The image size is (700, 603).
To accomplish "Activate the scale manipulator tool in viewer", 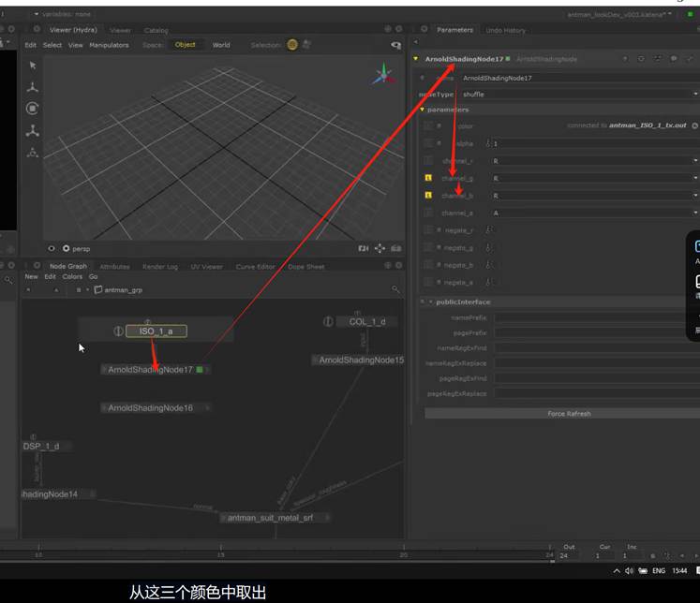I will click(33, 130).
